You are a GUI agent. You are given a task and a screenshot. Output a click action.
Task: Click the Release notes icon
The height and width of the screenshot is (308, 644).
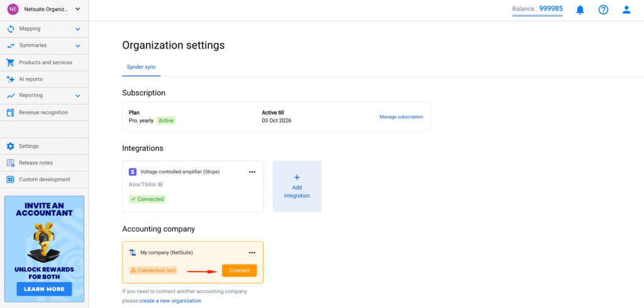10,163
